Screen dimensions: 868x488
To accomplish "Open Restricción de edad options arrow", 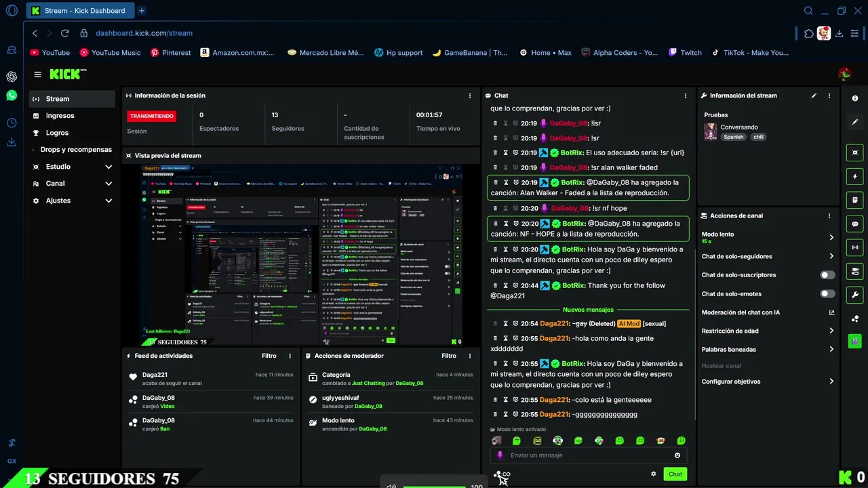I will (x=831, y=331).
